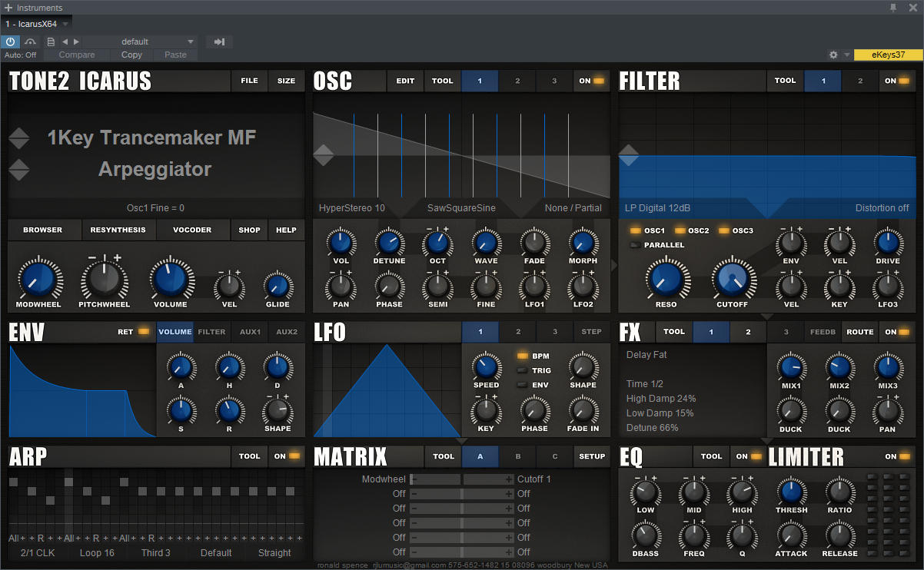Pin the Instruments window
This screenshot has width=924, height=570.
click(x=892, y=7)
